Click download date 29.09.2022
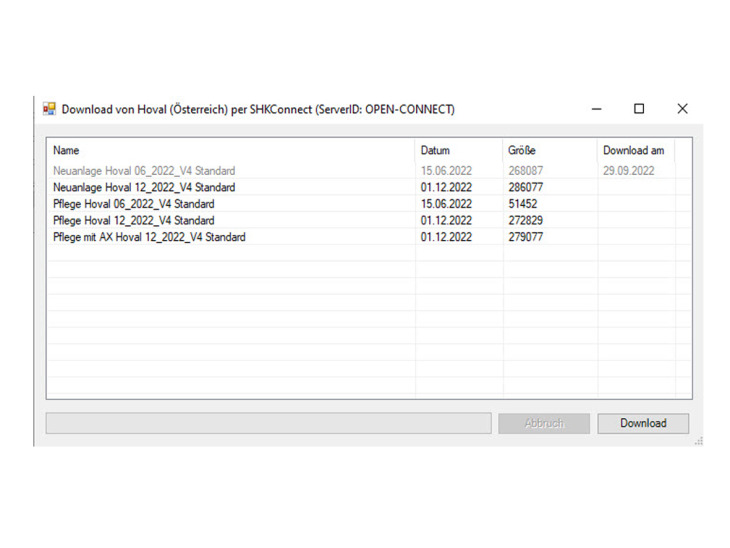This screenshot has height=548, width=730. coord(629,171)
